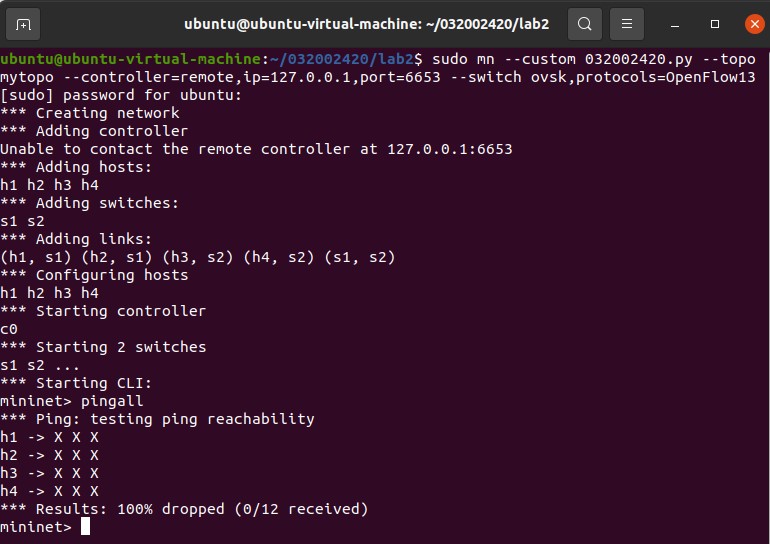
Task: Open a new terminal tab
Action: 23,24
